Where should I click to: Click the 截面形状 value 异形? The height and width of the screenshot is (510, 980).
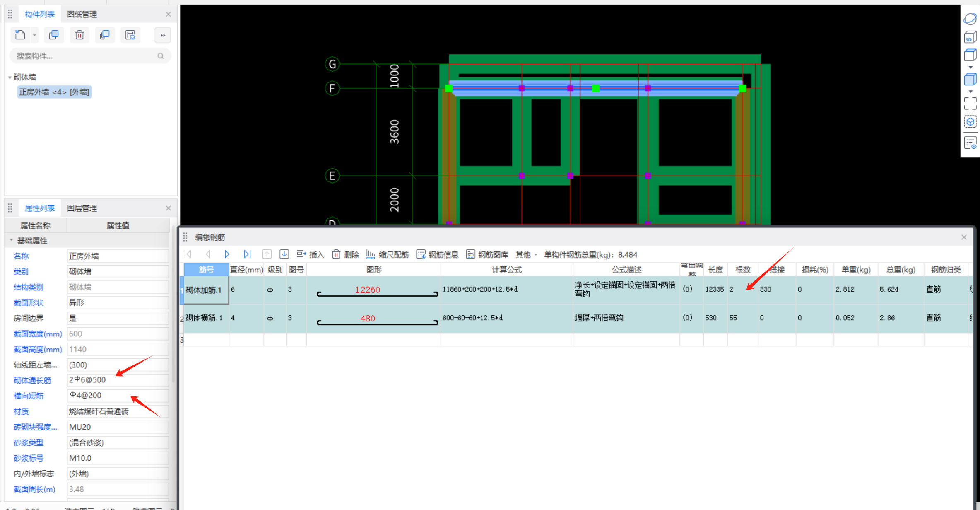pos(118,302)
